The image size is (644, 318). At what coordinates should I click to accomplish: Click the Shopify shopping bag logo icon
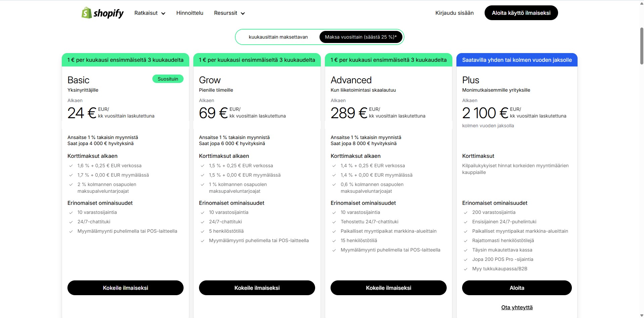[86, 13]
